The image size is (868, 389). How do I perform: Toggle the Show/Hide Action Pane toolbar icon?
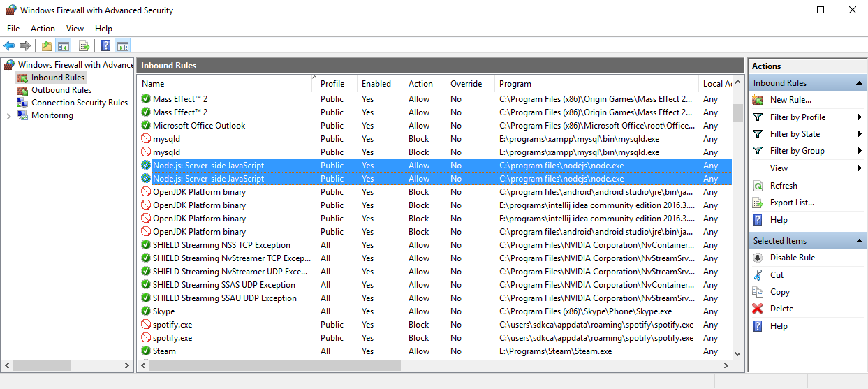click(122, 46)
